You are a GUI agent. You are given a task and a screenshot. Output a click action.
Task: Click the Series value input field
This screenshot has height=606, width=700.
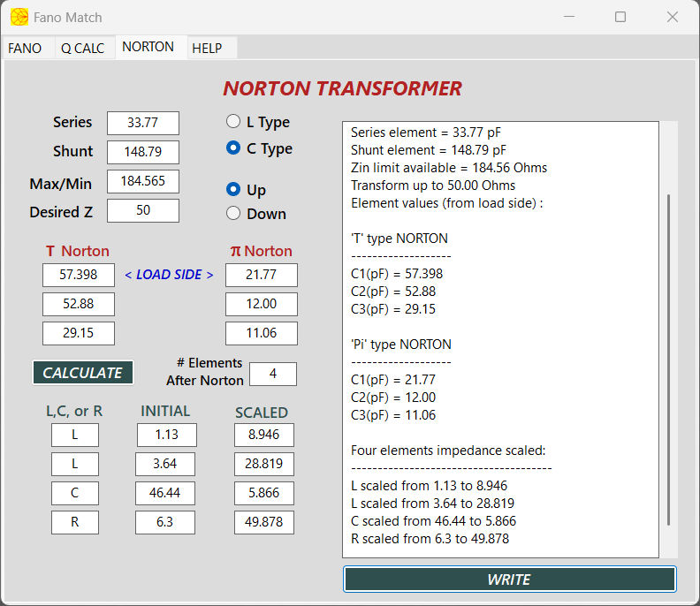pyautogui.click(x=142, y=123)
